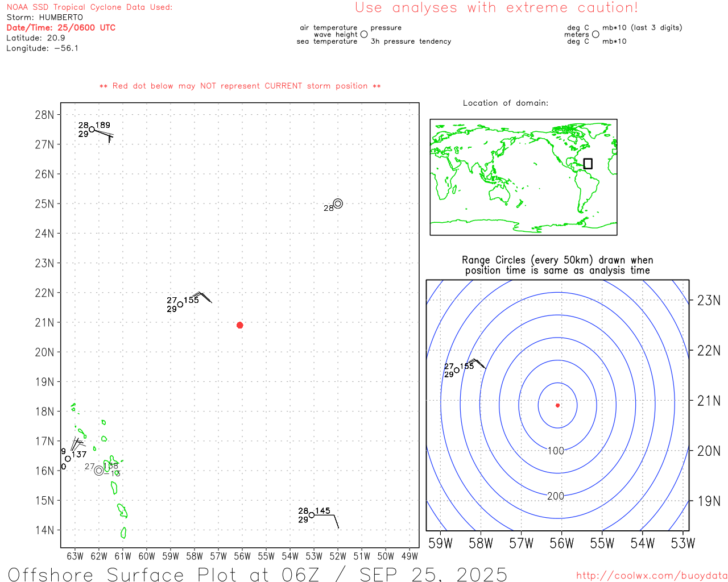
Task: Click the 28N latitude axis label
Action: [x=44, y=115]
